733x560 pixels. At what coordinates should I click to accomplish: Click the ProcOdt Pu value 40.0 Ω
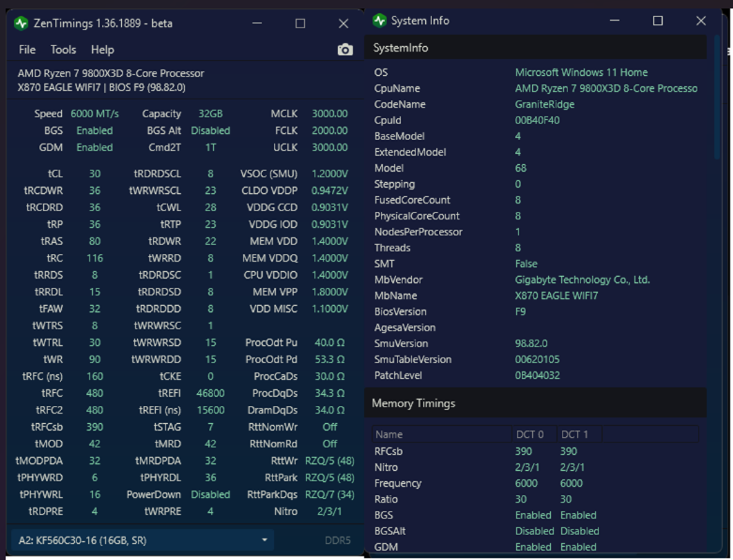(329, 342)
